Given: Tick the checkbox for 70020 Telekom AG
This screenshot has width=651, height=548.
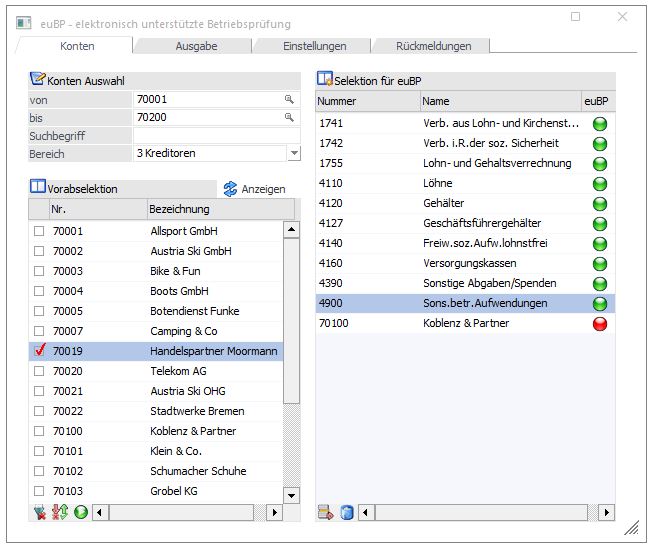Looking at the screenshot, I should click(x=40, y=371).
